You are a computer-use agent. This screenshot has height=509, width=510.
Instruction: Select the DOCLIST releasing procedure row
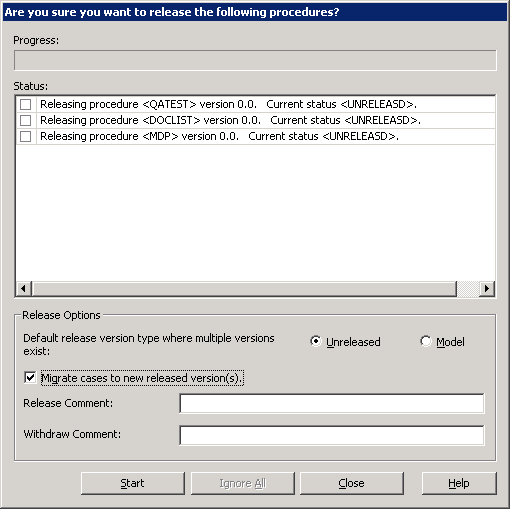[255, 120]
